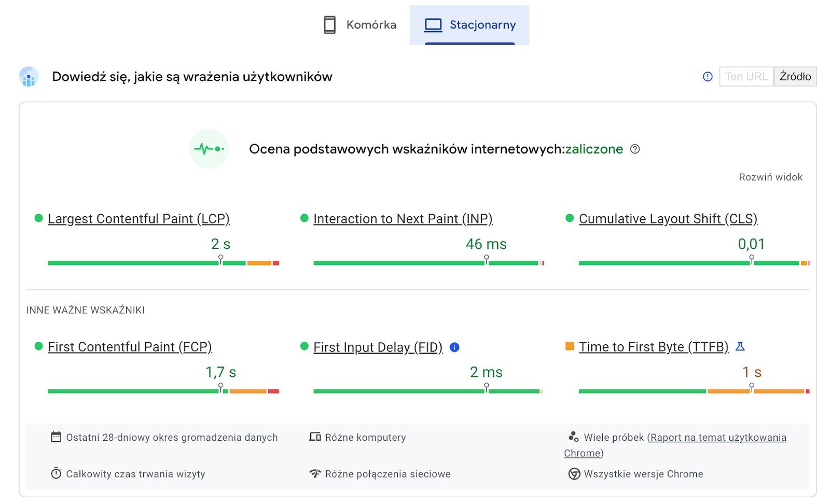Open help question mark next to zaliczone
The image size is (830, 504).
click(x=635, y=149)
